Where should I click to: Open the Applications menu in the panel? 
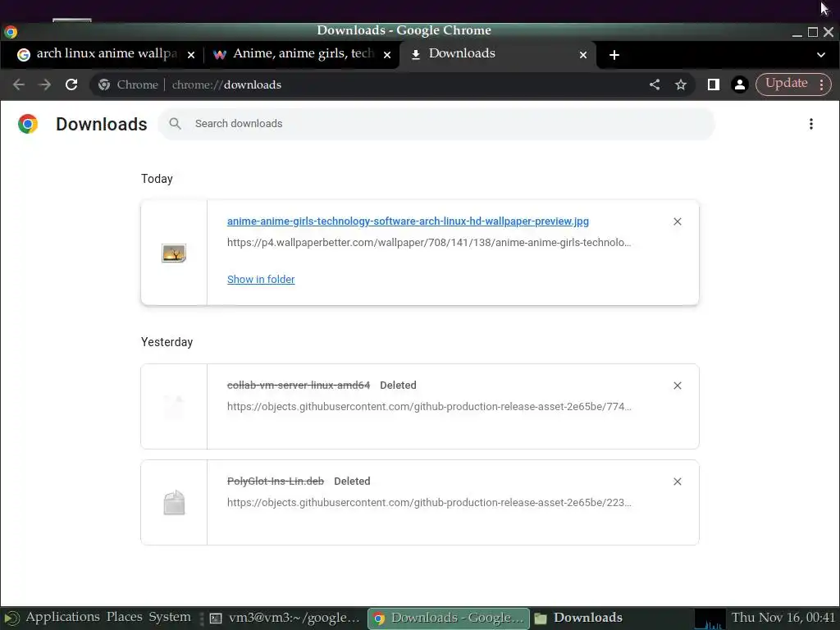(x=62, y=617)
